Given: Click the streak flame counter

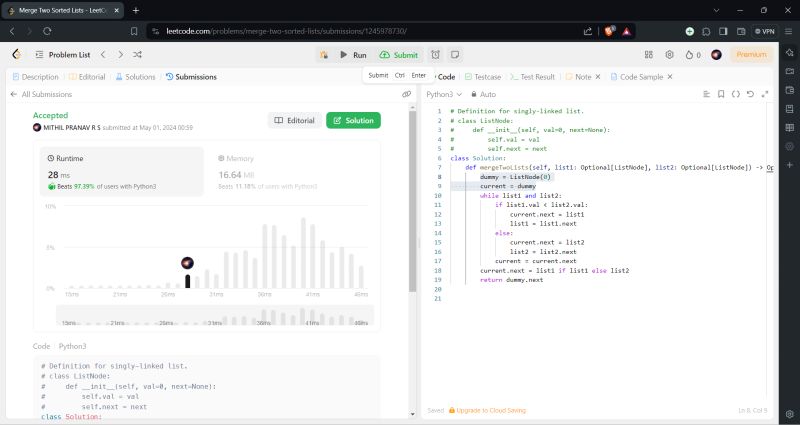Looking at the screenshot, I should point(693,55).
